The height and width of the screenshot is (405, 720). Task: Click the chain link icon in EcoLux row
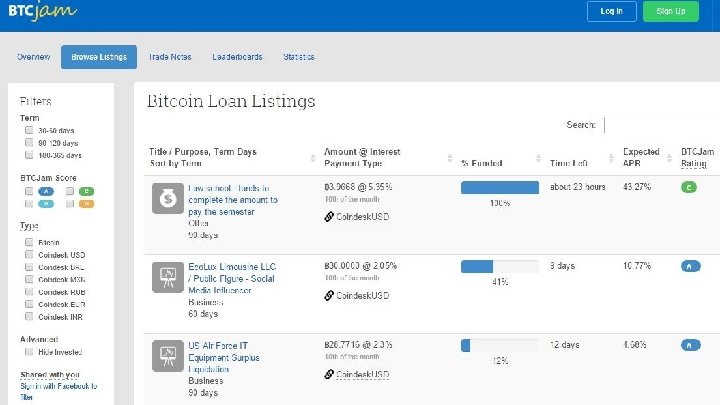point(329,296)
